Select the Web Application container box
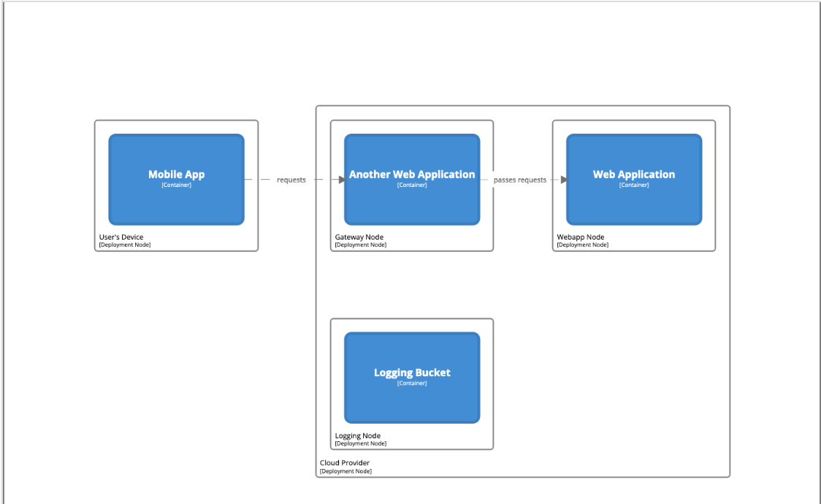Image resolution: width=821 pixels, height=504 pixels. pos(633,179)
